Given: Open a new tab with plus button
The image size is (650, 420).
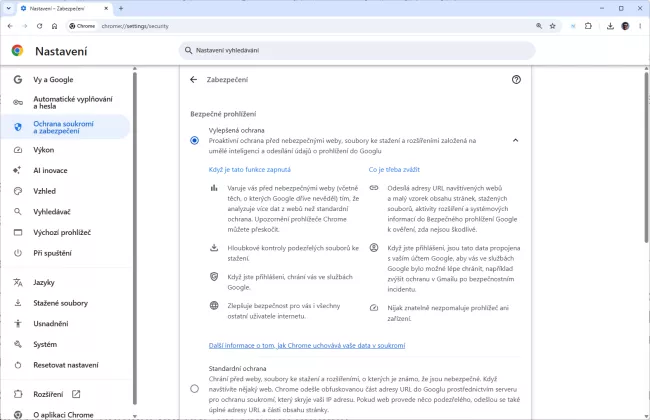Looking at the screenshot, I should click(121, 8).
